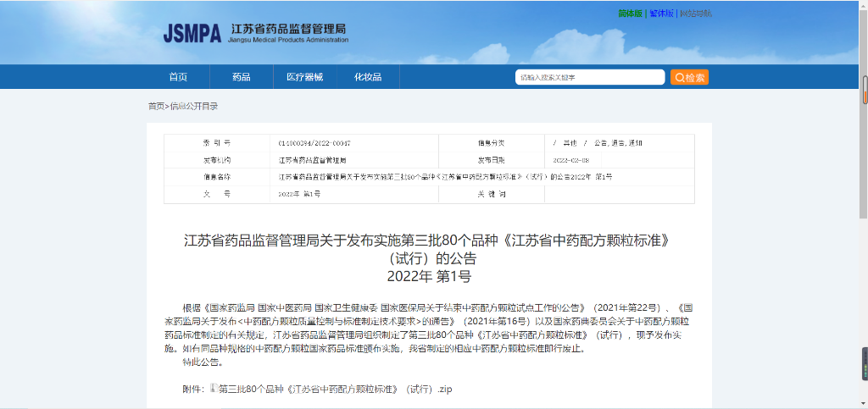Open the 药品 navigation tab
This screenshot has height=409, width=868.
pos(242,77)
